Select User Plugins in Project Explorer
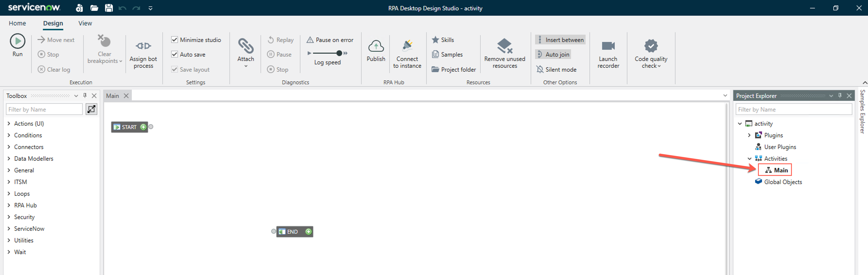 [775, 147]
